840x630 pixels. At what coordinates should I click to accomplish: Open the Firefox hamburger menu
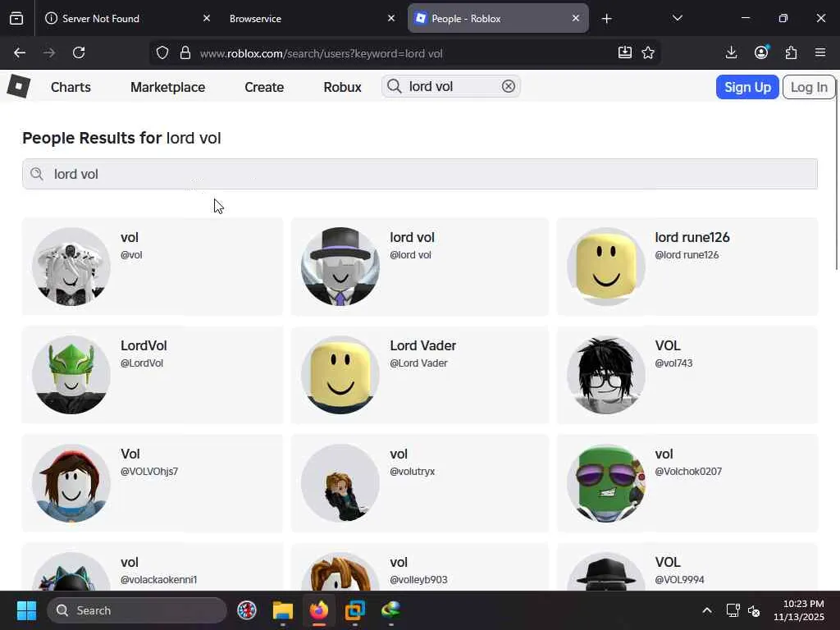[820, 52]
